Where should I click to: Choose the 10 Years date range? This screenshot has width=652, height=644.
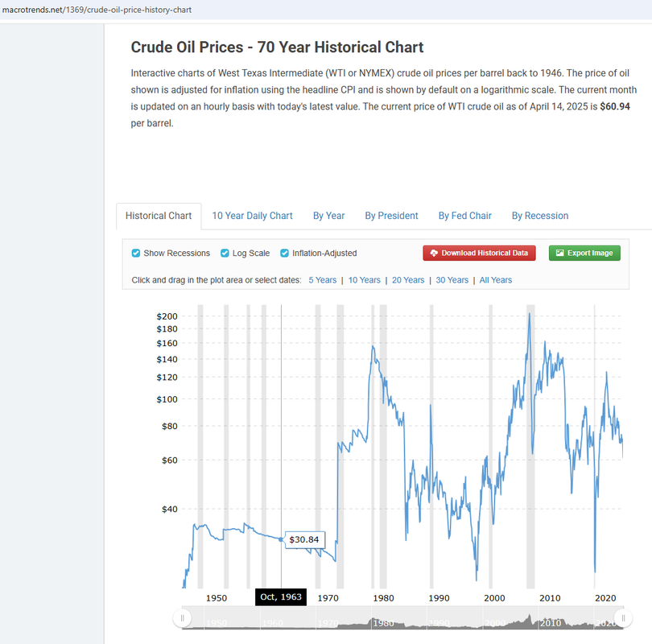pyautogui.click(x=365, y=280)
